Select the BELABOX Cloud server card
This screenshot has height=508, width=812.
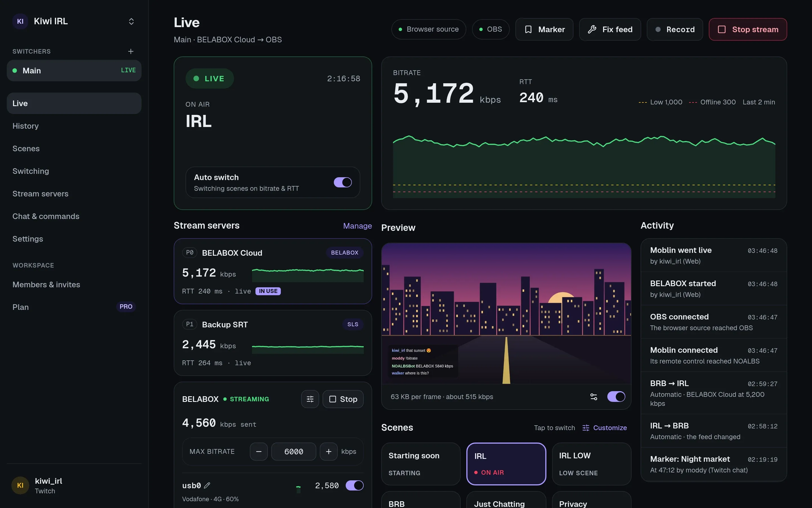pos(273,271)
